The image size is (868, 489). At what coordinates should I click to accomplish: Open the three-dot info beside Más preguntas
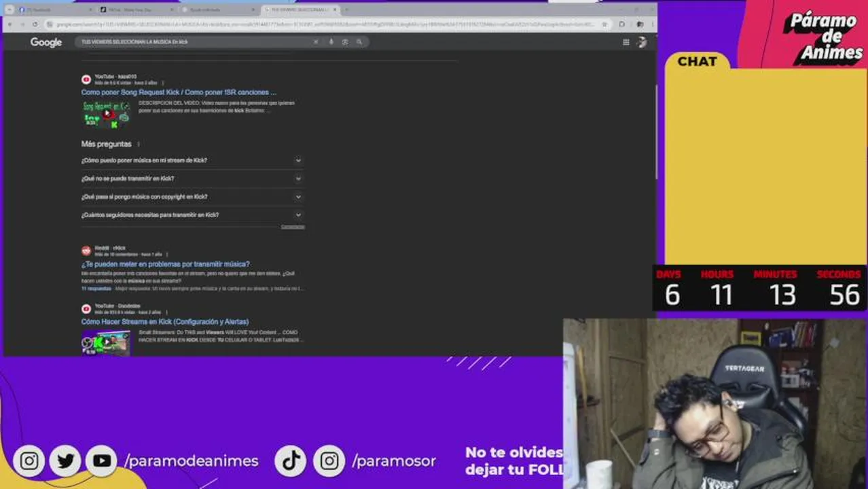139,144
